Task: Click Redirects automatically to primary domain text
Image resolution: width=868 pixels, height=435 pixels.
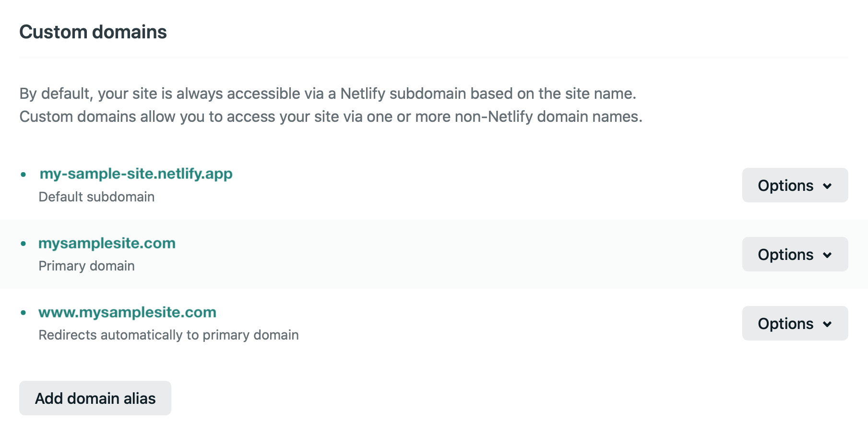Action: 168,335
